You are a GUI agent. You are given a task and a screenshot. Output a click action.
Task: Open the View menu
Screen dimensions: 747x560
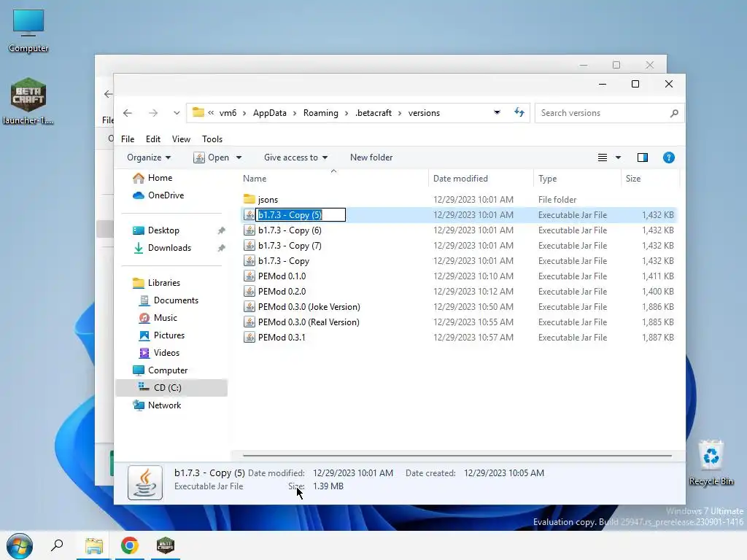point(181,139)
